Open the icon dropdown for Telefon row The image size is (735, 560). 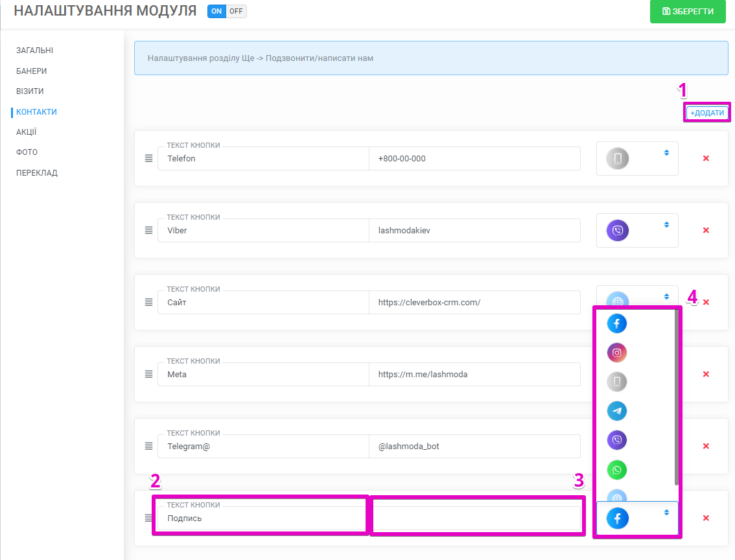637,158
